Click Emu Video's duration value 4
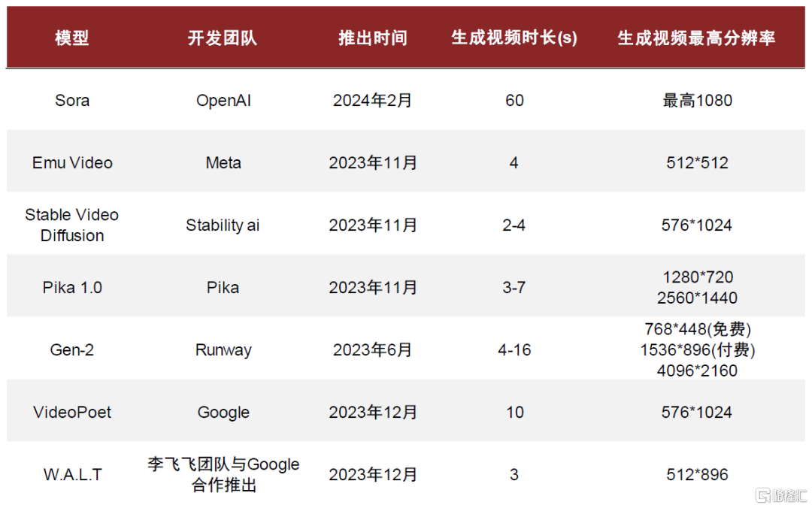Image resolution: width=812 pixels, height=508 pixels. (x=514, y=162)
